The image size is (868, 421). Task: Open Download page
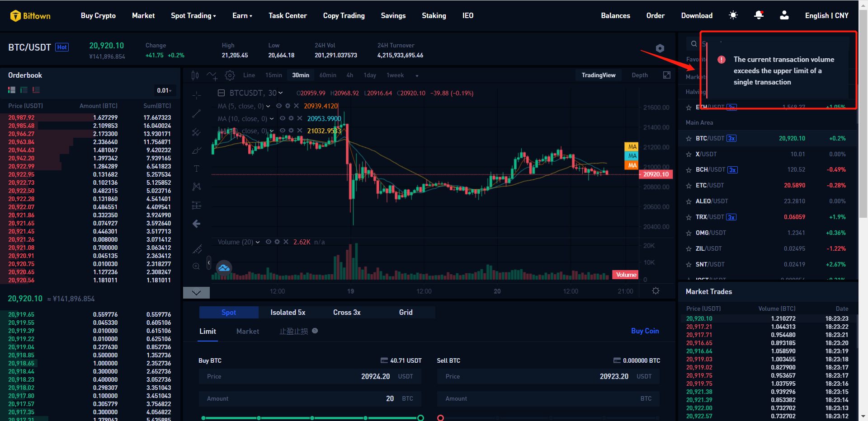point(697,15)
